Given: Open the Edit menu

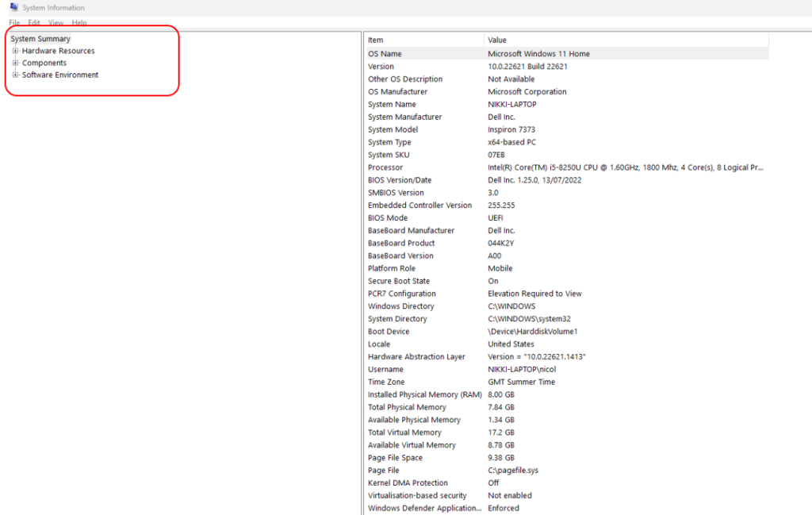Looking at the screenshot, I should tap(33, 23).
